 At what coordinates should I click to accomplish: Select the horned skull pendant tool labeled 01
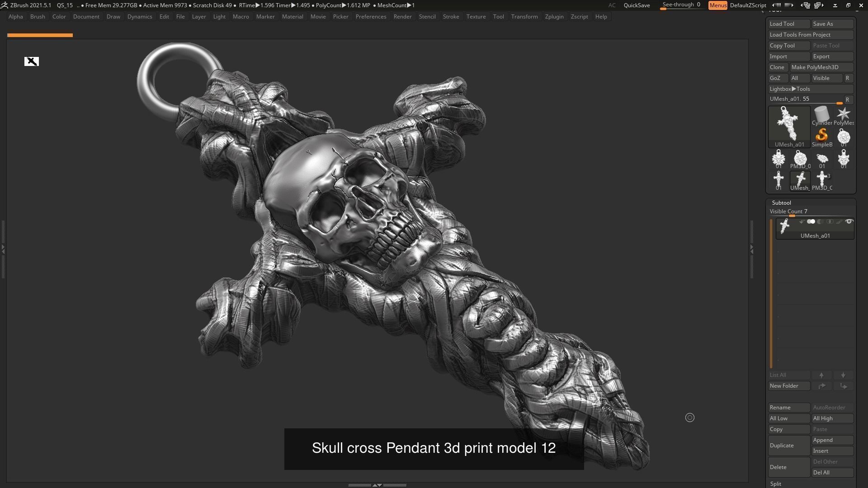(844, 160)
